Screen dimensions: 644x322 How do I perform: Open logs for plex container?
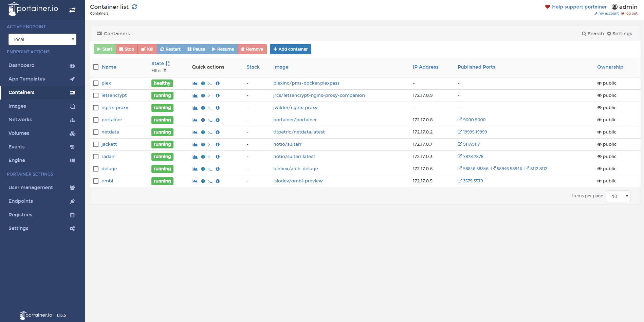[x=203, y=83]
